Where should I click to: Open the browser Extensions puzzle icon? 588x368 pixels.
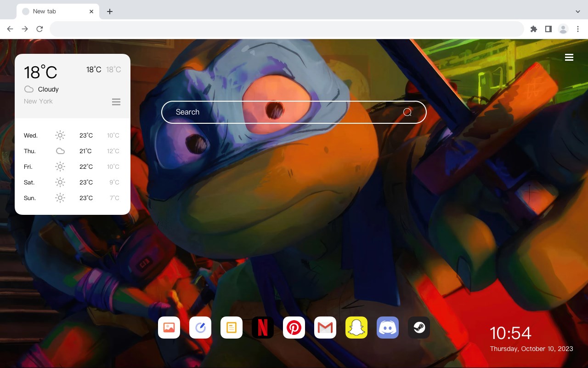click(534, 29)
